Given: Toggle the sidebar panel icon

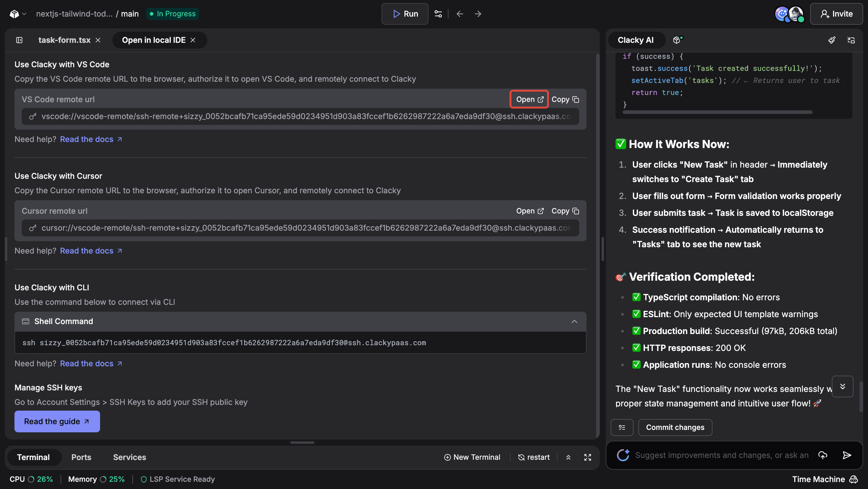Looking at the screenshot, I should (19, 40).
